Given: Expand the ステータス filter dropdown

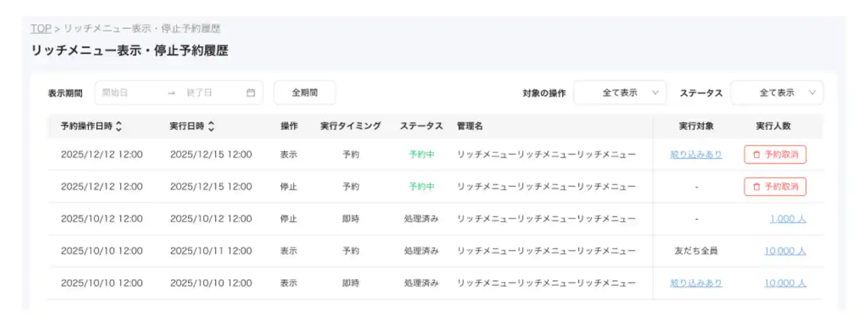Looking at the screenshot, I should click(776, 93).
